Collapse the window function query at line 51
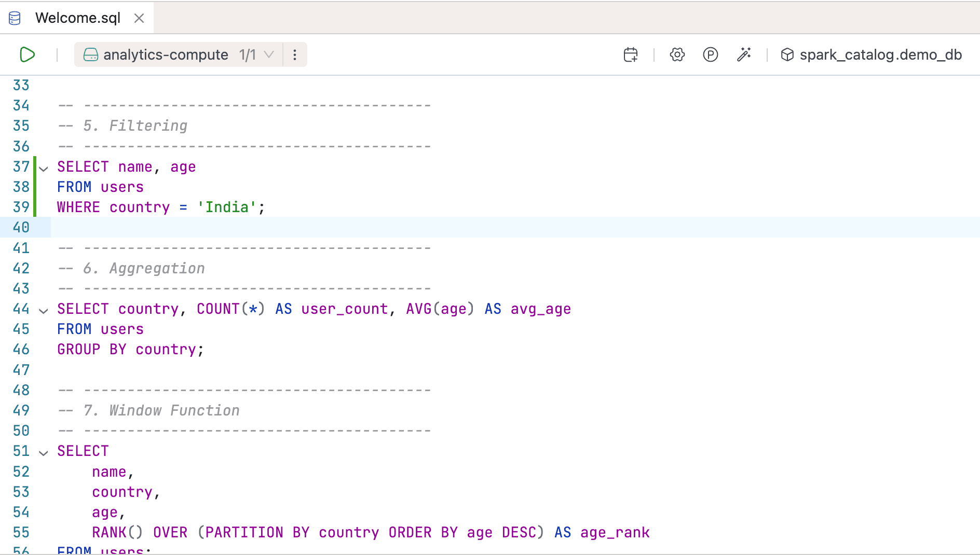The image size is (980, 555). 43,452
